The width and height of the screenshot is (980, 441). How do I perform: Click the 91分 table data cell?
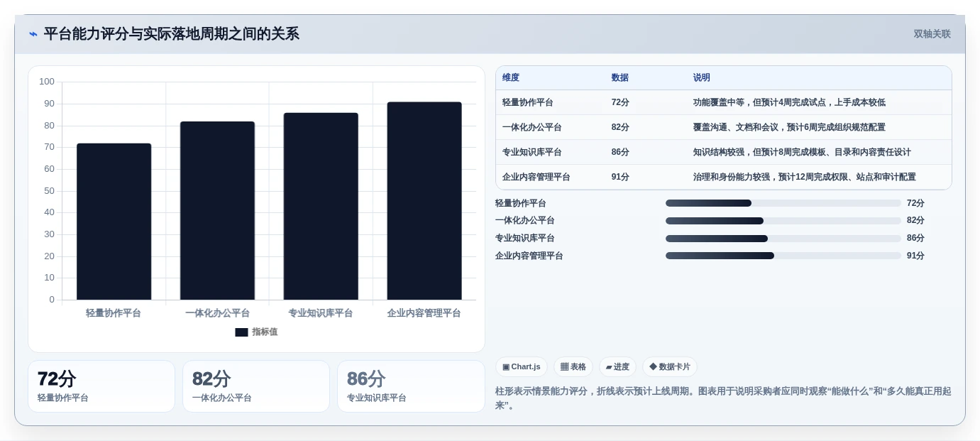click(x=620, y=177)
